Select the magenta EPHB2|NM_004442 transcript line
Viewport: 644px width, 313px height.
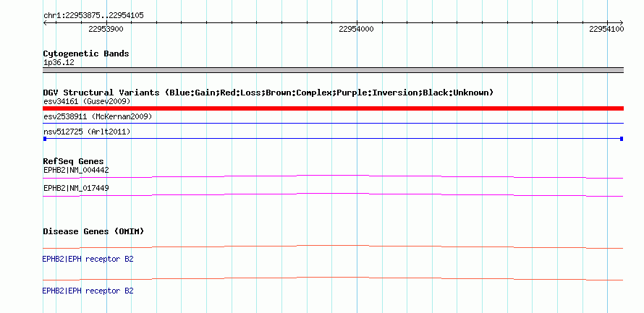(x=333, y=176)
